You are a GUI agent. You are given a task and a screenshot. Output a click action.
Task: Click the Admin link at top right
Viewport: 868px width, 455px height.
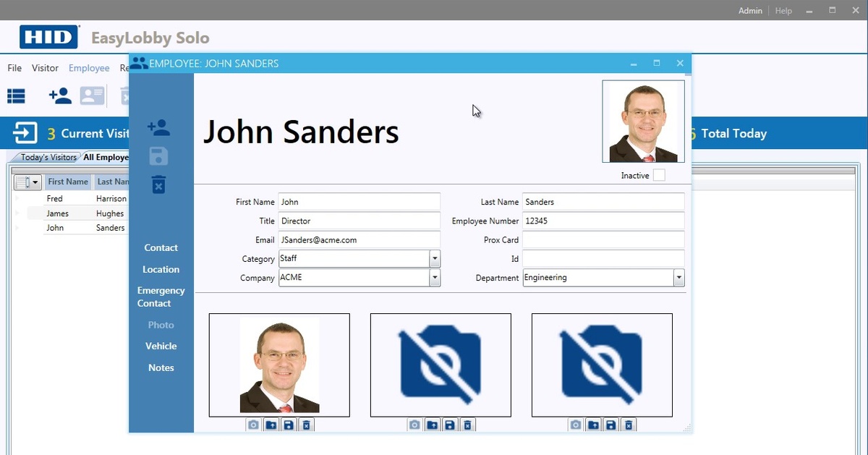click(750, 11)
